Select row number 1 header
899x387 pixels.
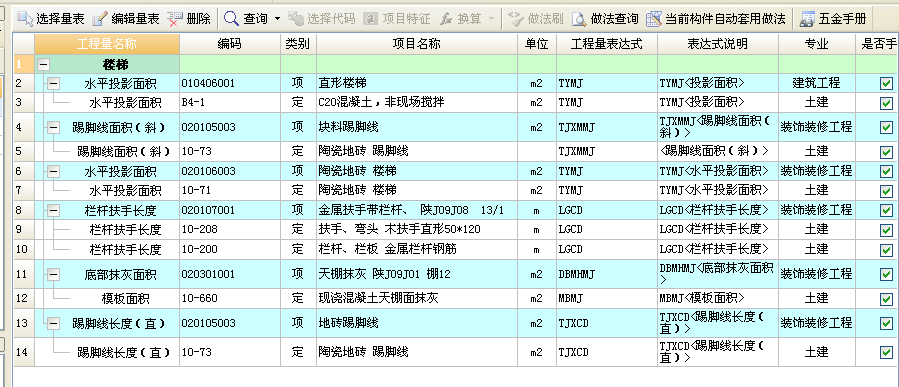pyautogui.click(x=24, y=65)
